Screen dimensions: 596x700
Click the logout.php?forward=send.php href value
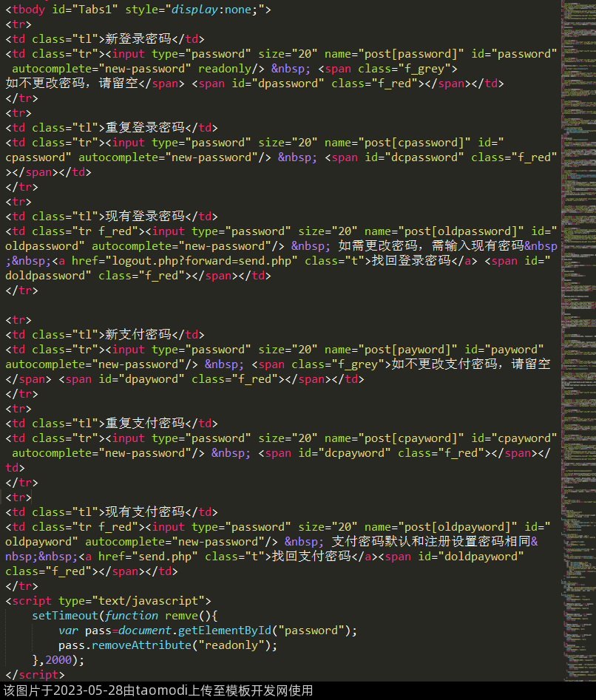[x=203, y=261]
